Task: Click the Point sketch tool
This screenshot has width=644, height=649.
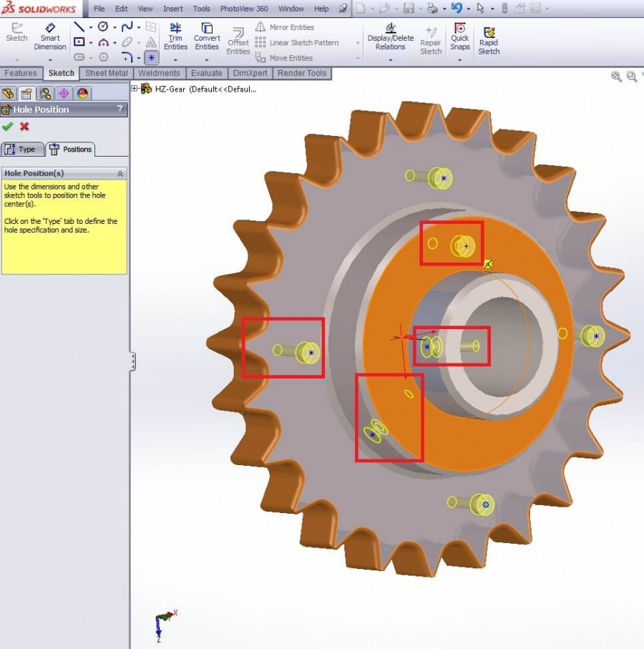Action: [x=150, y=57]
